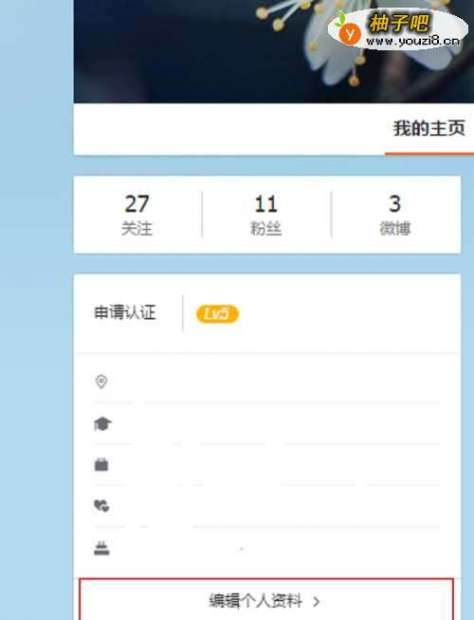Click the orange youzi8 logo icon
The height and width of the screenshot is (620, 474).
point(349,34)
